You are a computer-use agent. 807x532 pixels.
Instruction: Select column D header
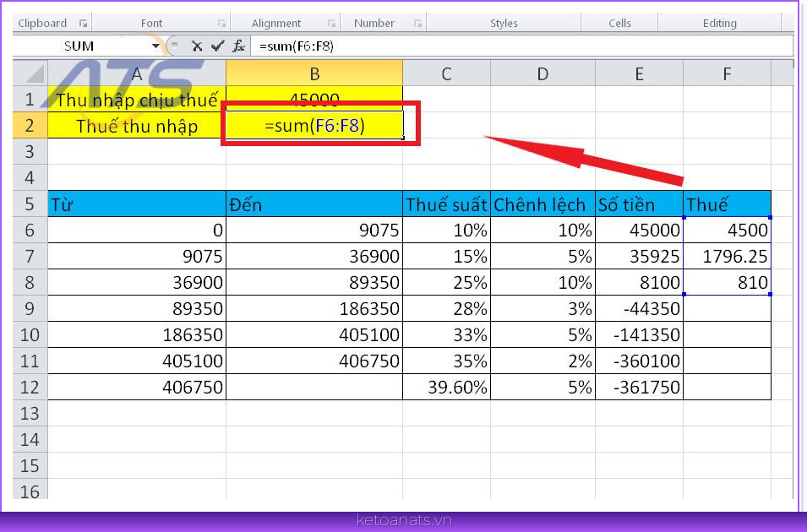543,73
